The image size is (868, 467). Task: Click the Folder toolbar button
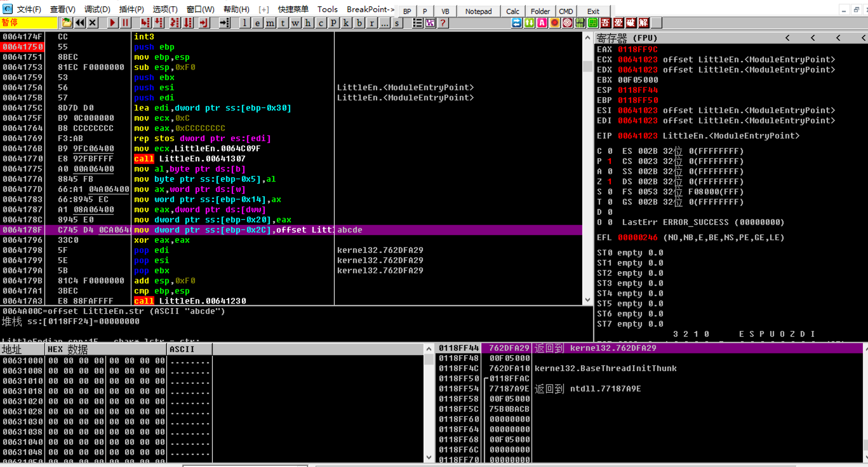(540, 11)
